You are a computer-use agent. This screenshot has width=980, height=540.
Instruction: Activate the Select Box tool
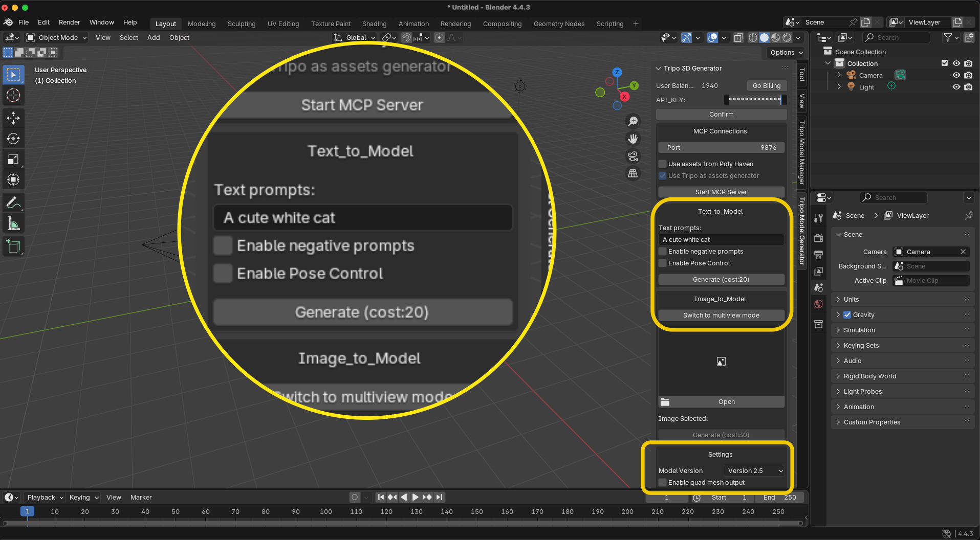click(x=13, y=75)
